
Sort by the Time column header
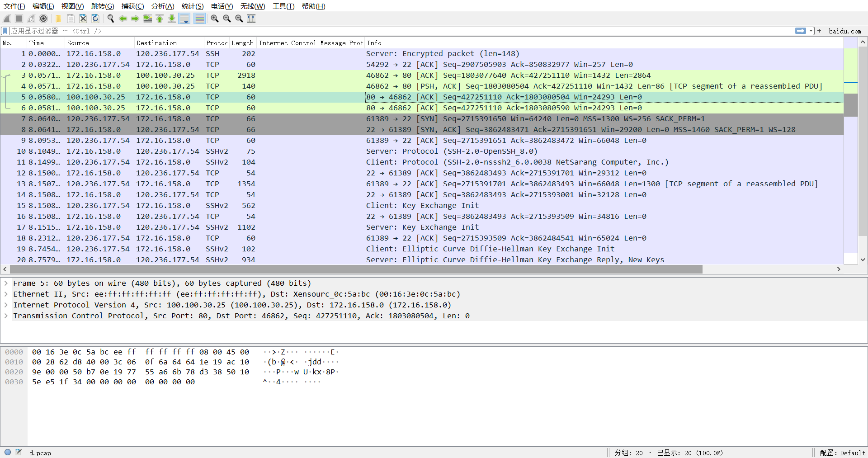[46, 43]
